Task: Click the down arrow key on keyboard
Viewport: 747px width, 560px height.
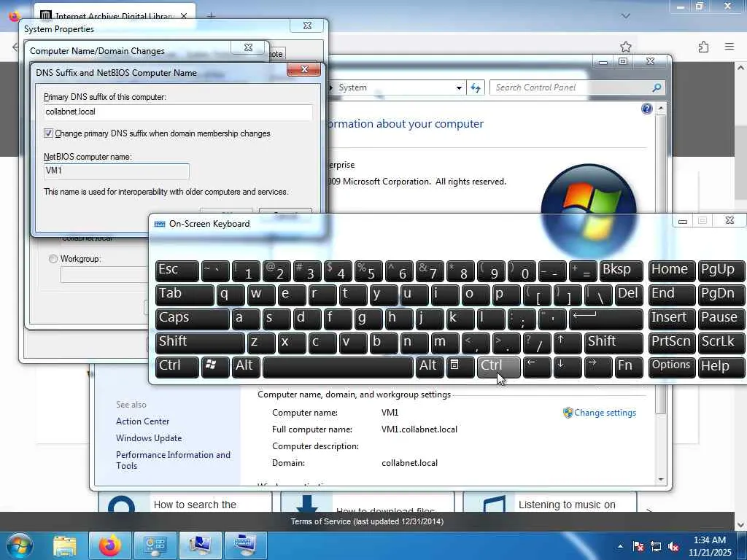Action: click(x=568, y=367)
